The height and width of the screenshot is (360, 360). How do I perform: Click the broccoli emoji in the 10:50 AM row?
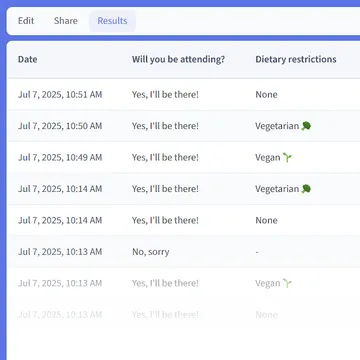(306, 126)
